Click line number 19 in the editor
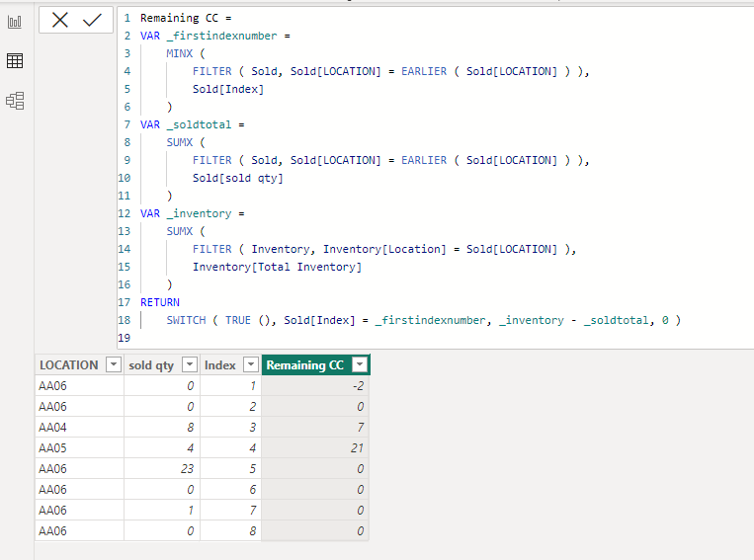Screen dimensions: 754x560 pos(125,338)
